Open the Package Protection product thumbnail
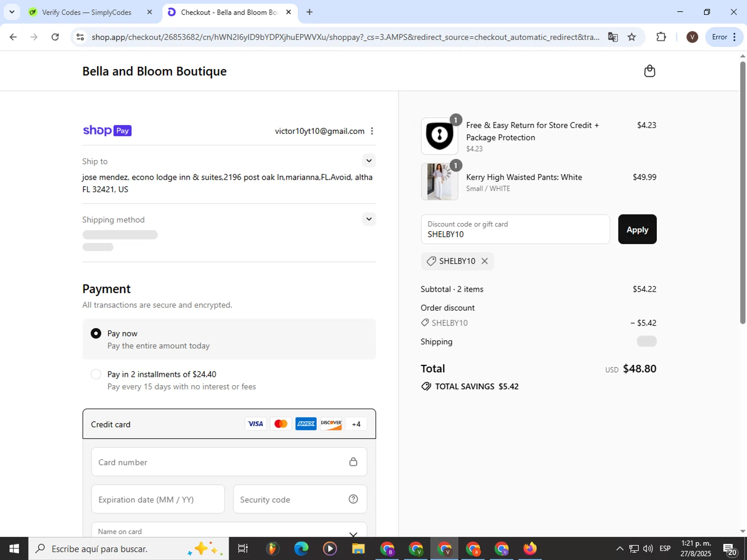 pyautogui.click(x=440, y=136)
